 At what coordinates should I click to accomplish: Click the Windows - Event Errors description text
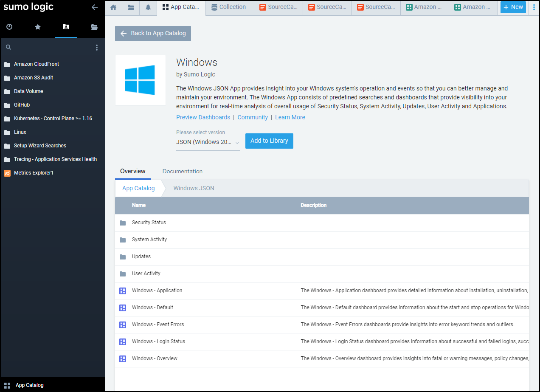[x=408, y=324]
